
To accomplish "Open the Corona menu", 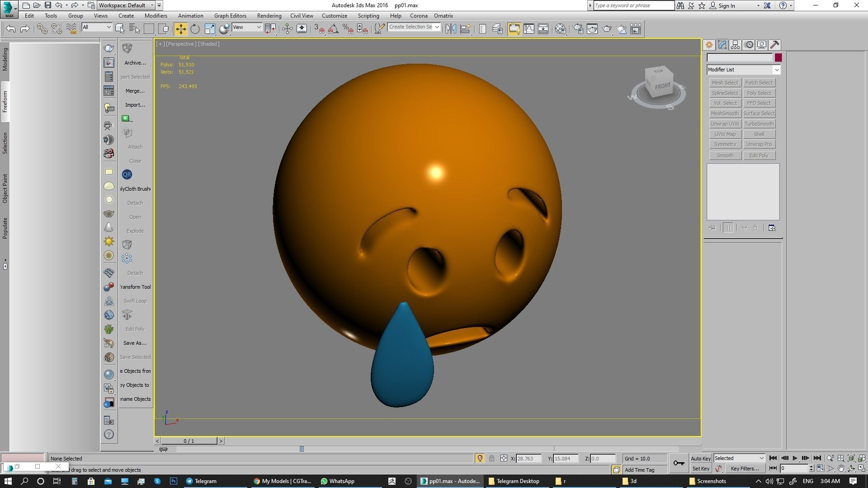I will click(419, 16).
